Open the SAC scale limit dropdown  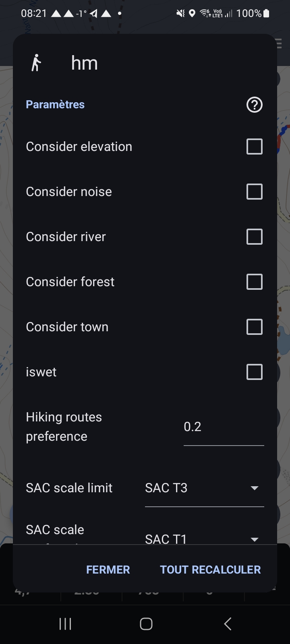pyautogui.click(x=204, y=488)
